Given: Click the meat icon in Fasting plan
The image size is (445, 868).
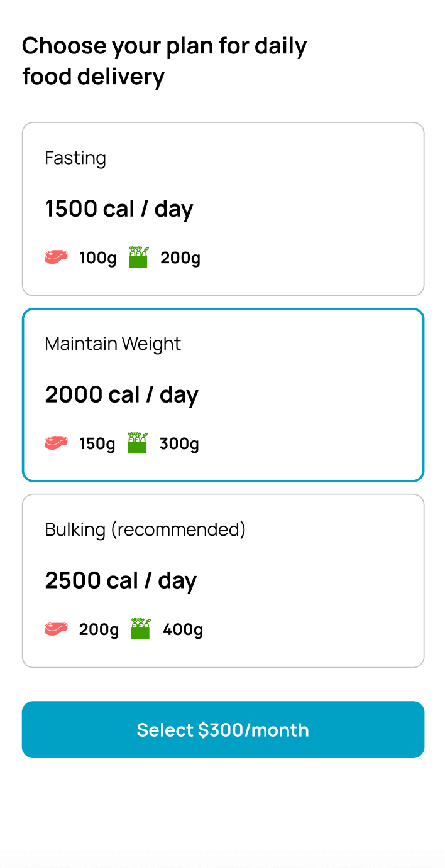Looking at the screenshot, I should (x=56, y=258).
